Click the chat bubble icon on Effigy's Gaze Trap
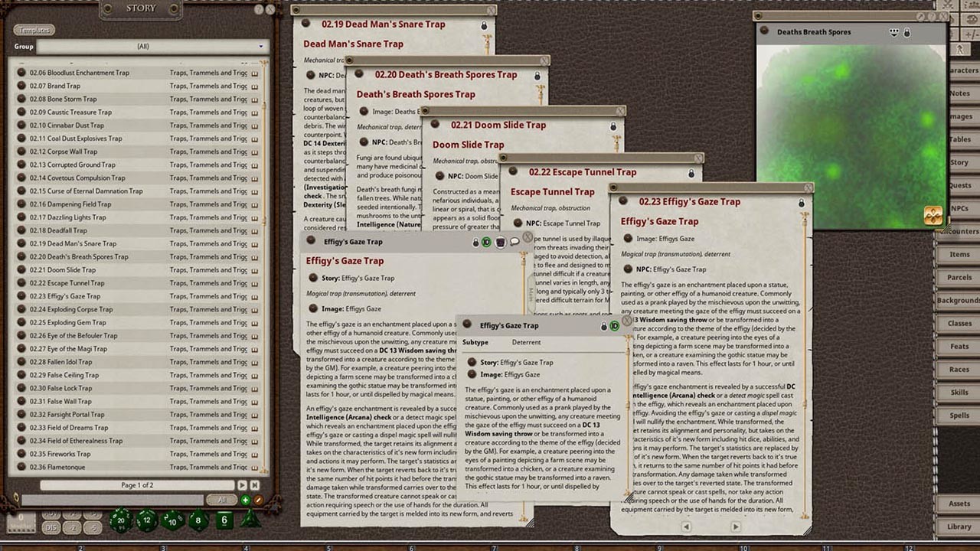980x551 pixels. tap(514, 242)
